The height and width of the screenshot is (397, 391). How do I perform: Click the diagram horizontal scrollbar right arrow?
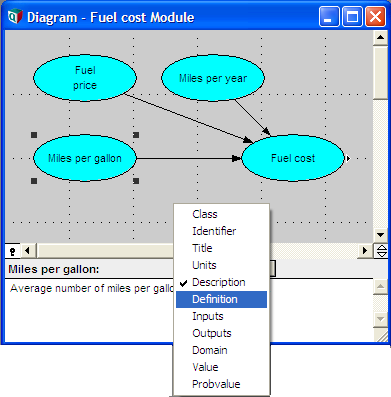click(x=365, y=250)
